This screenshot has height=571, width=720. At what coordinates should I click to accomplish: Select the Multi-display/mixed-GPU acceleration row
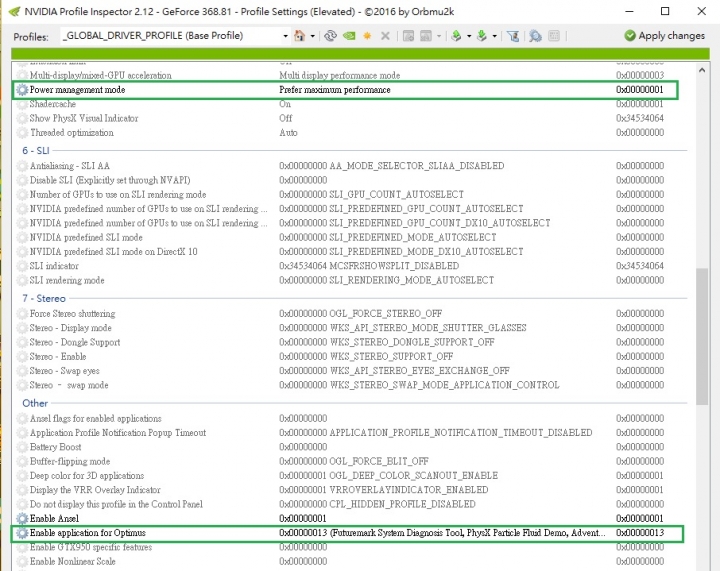(x=349, y=75)
